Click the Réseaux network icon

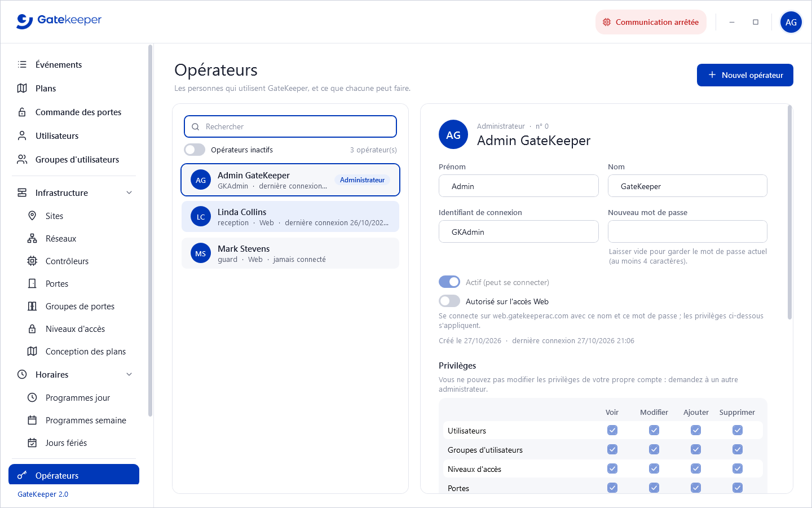tap(32, 238)
